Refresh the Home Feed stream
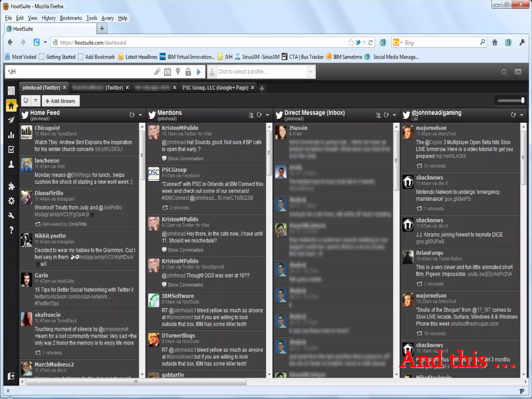Viewport: 532px width, 399px height. pos(132,115)
